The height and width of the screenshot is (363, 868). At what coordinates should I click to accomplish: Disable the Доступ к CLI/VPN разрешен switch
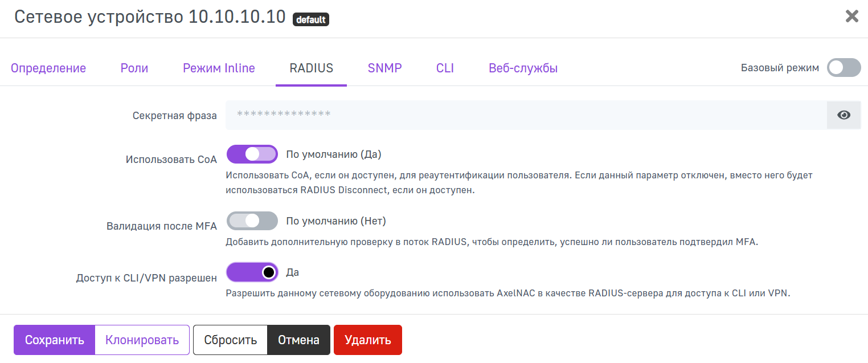tap(252, 272)
